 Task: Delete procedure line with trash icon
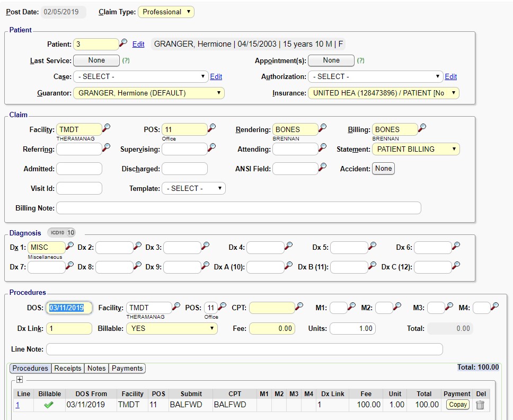[480, 405]
